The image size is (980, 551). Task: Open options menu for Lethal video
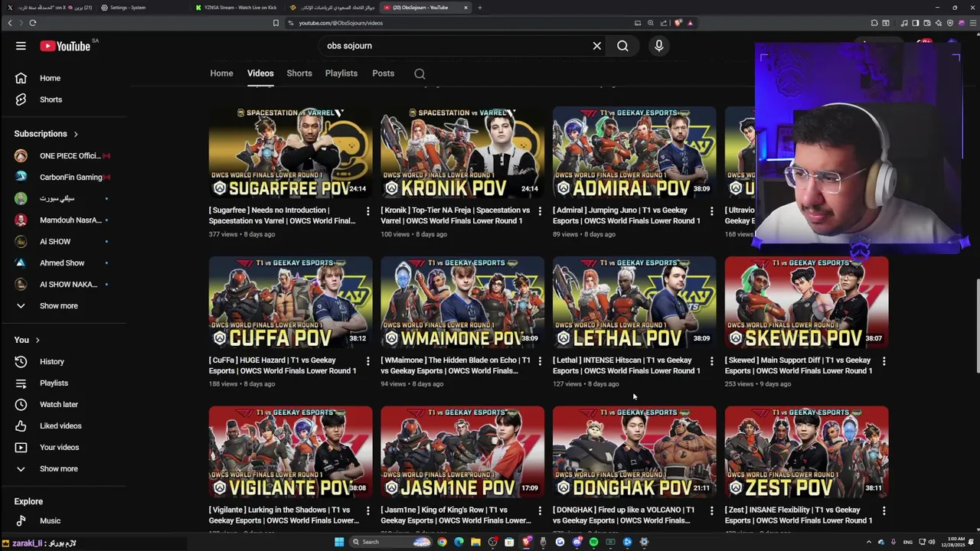click(712, 360)
